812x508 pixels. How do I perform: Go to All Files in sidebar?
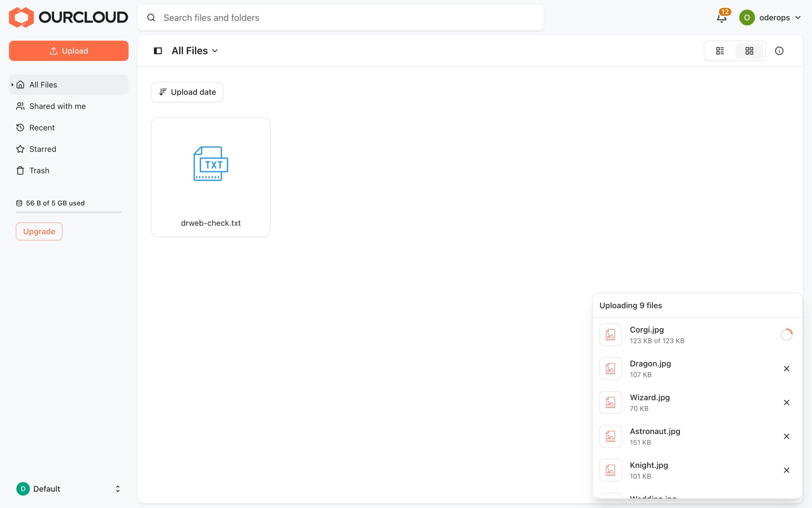tap(69, 85)
